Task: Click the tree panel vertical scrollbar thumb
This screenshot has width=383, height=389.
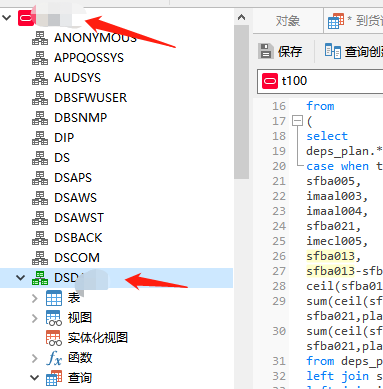Action: click(241, 102)
